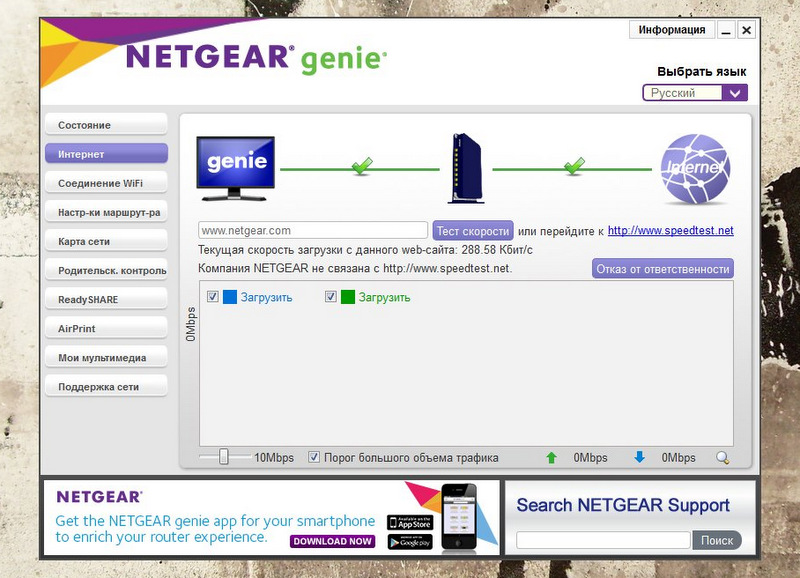Open the AirPrint section
This screenshot has width=800, height=578.
coord(106,329)
